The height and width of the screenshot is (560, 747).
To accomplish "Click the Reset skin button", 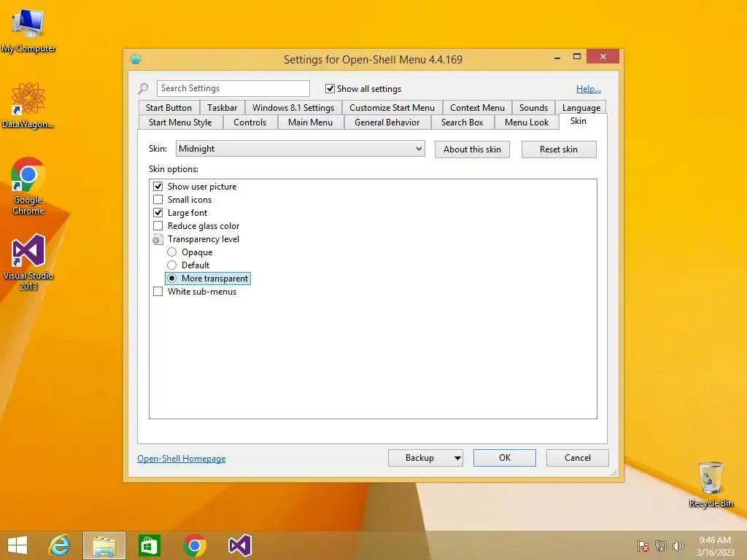I will pyautogui.click(x=559, y=149).
